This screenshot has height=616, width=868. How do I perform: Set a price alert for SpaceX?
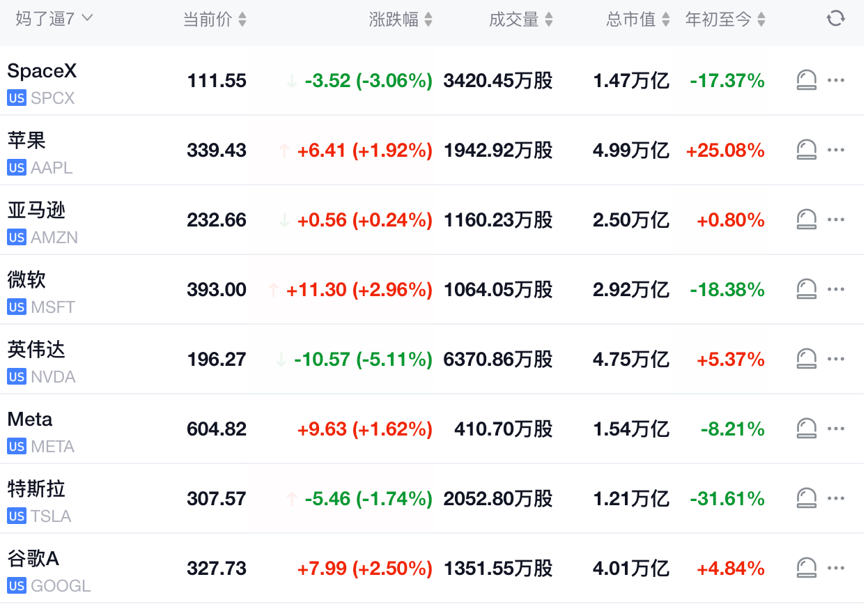pos(806,80)
